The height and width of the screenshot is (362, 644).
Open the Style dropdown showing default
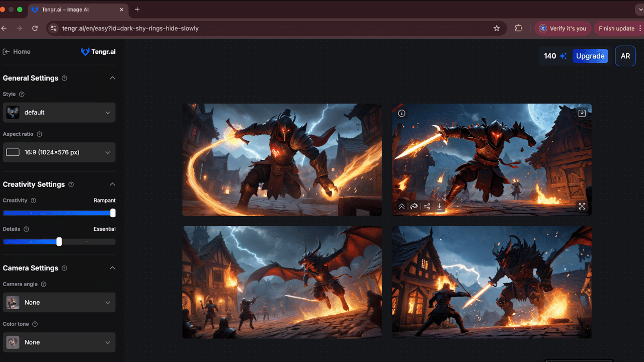pyautogui.click(x=59, y=113)
